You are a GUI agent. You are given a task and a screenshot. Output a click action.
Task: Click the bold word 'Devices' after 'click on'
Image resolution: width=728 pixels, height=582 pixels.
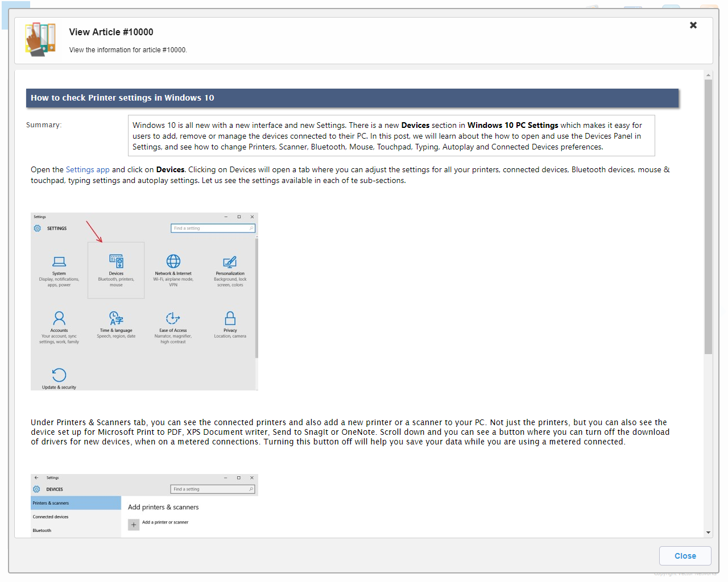click(x=171, y=169)
